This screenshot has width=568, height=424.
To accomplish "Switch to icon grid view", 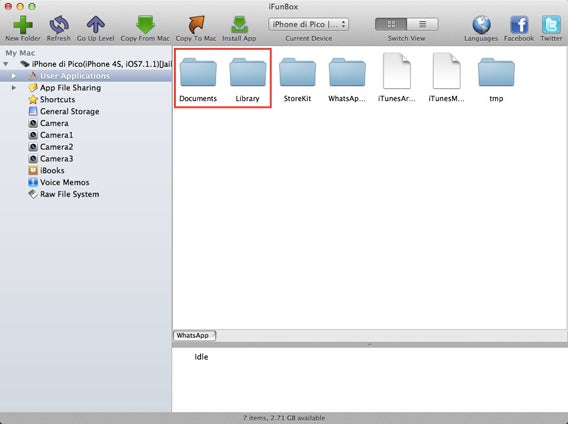I will coord(391,24).
